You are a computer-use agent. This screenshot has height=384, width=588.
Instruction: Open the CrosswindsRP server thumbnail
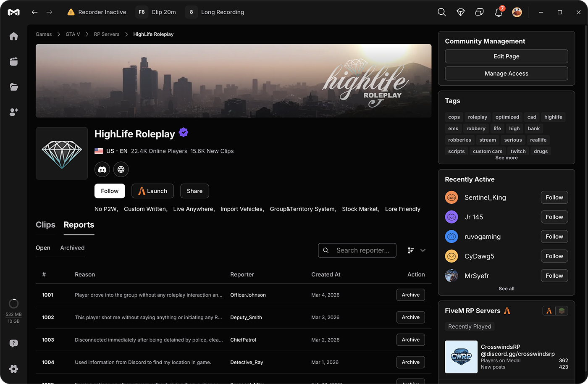point(461,357)
